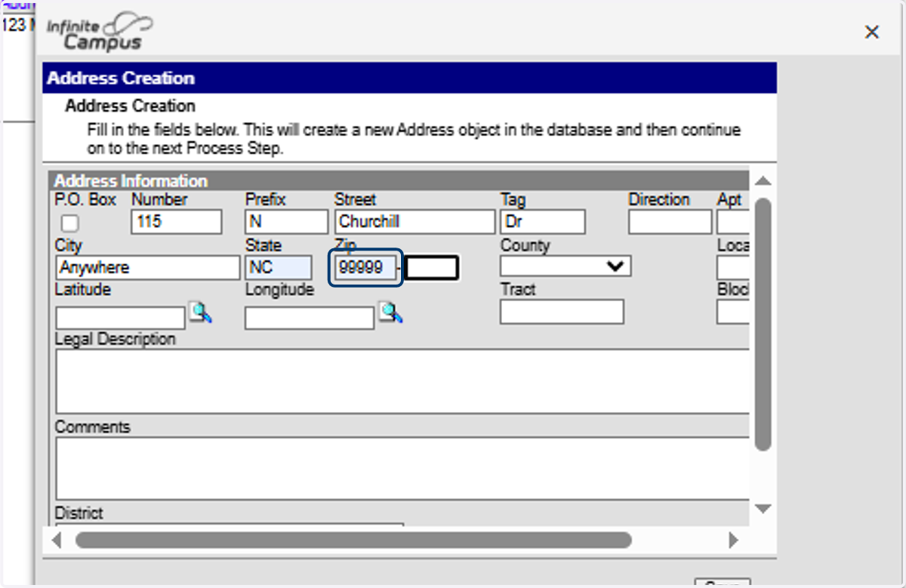
Task: Click the Prefix field containing N
Action: point(287,222)
